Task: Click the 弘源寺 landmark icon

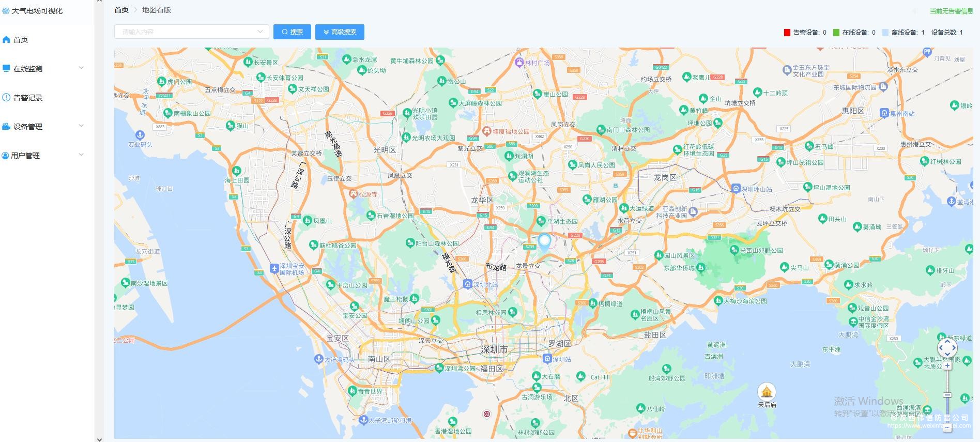Action: (354, 194)
